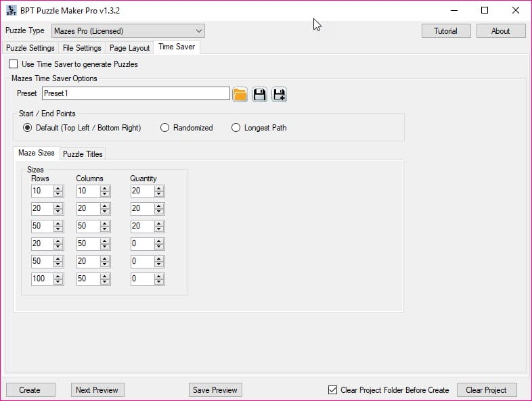Click the Create button
The height and width of the screenshot is (401, 532).
tap(30, 390)
